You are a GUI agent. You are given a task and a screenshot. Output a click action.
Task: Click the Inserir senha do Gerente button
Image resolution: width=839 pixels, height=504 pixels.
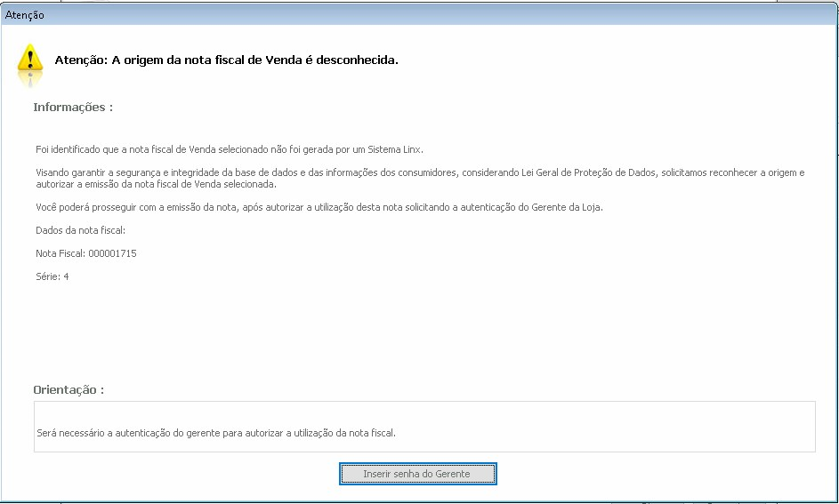418,474
